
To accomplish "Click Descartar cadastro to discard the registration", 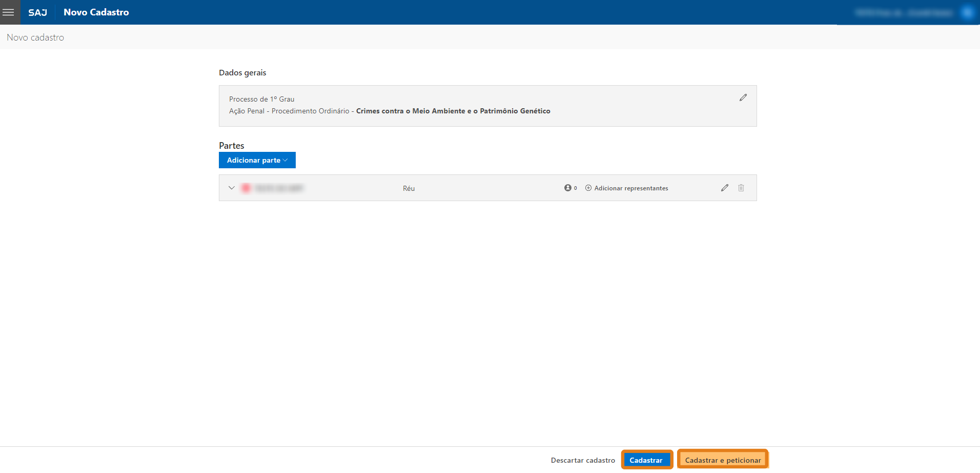I will click(x=583, y=460).
